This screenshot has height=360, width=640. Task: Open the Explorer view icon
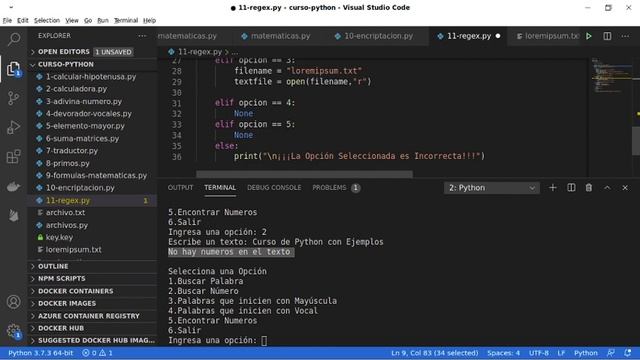[x=13, y=69]
